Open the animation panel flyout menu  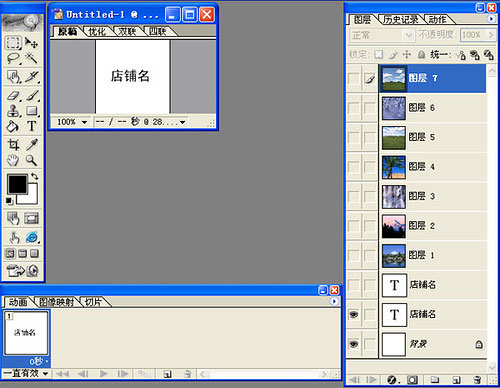[x=334, y=301]
